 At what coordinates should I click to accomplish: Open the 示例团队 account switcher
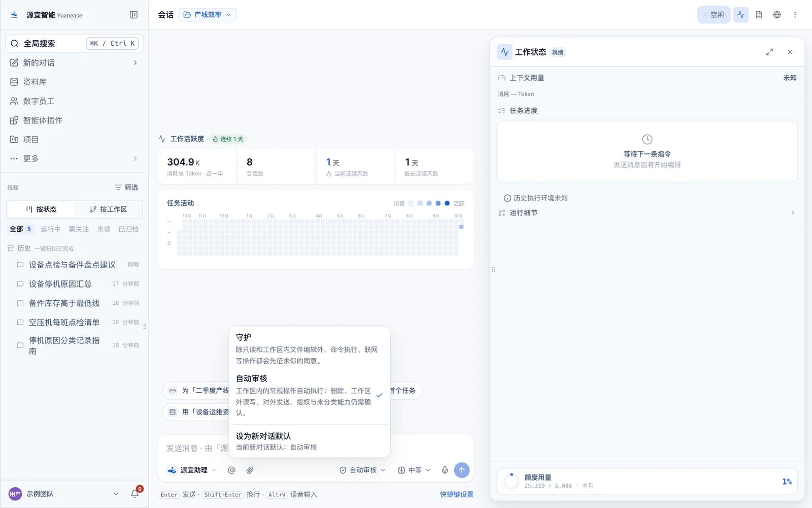64,494
